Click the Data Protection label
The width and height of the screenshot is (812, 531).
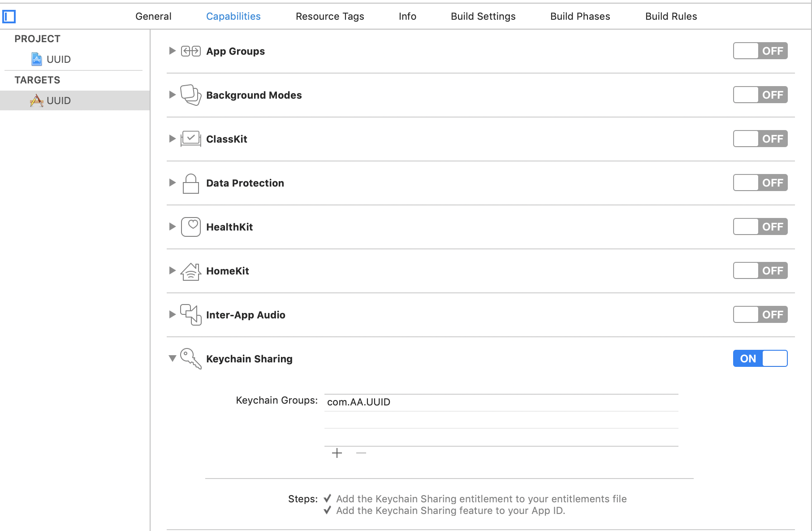tap(245, 183)
